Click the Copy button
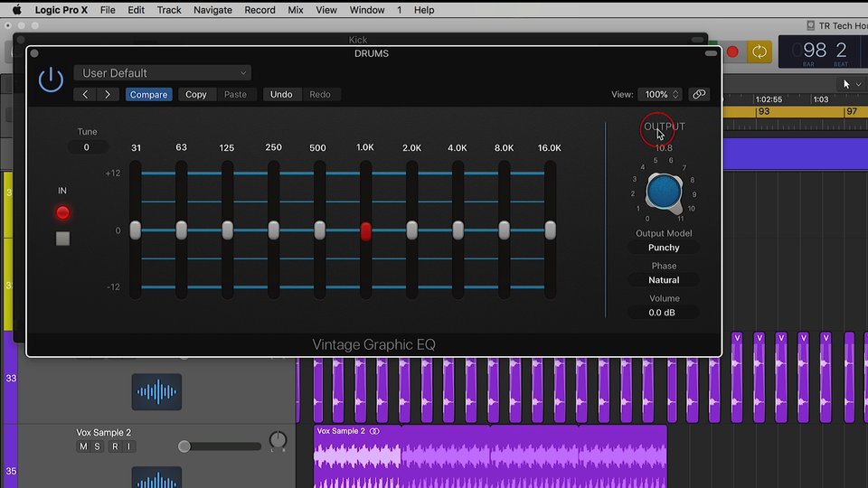 [196, 95]
